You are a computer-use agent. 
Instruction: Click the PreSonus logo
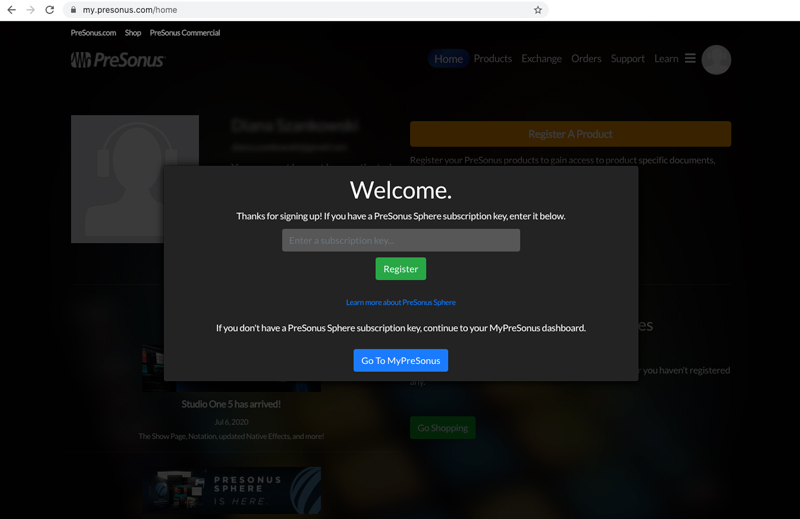pyautogui.click(x=118, y=60)
